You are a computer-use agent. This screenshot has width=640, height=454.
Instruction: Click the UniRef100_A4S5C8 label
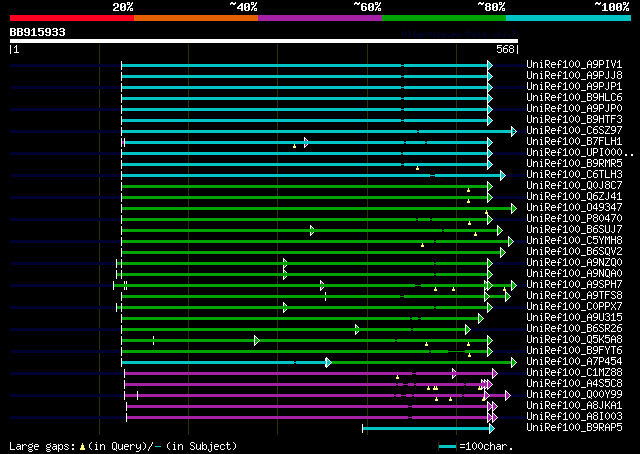(574, 384)
